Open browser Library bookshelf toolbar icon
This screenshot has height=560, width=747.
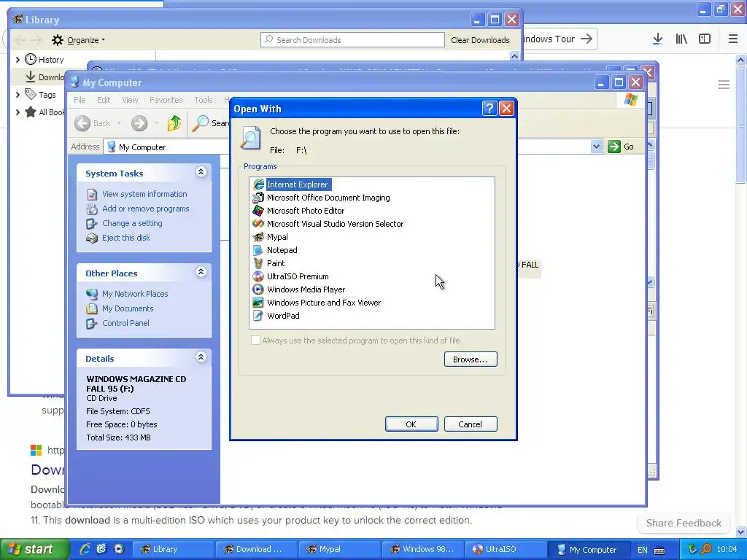[x=681, y=39]
